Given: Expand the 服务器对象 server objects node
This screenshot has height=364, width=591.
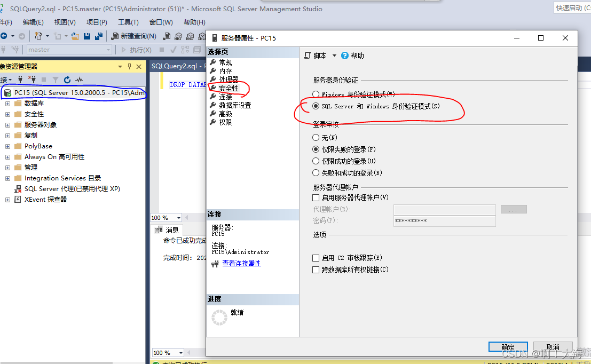Looking at the screenshot, I should pos(7,125).
